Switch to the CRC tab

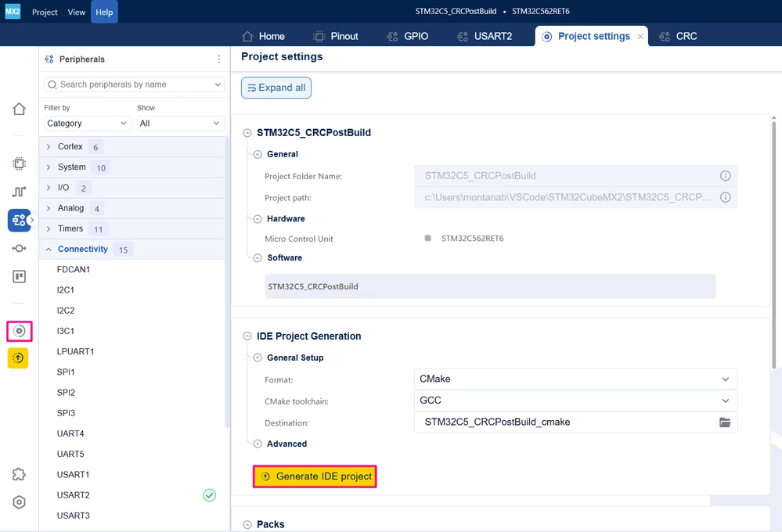tap(678, 37)
